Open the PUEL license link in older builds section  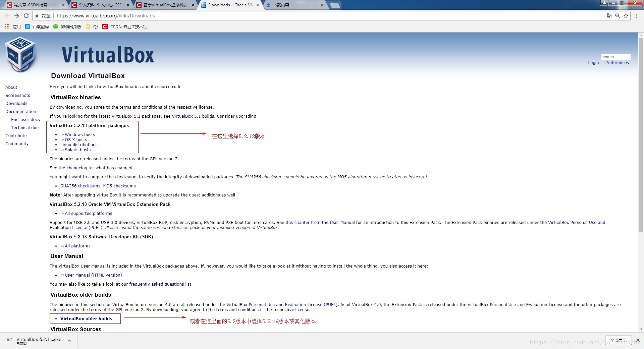point(282,305)
